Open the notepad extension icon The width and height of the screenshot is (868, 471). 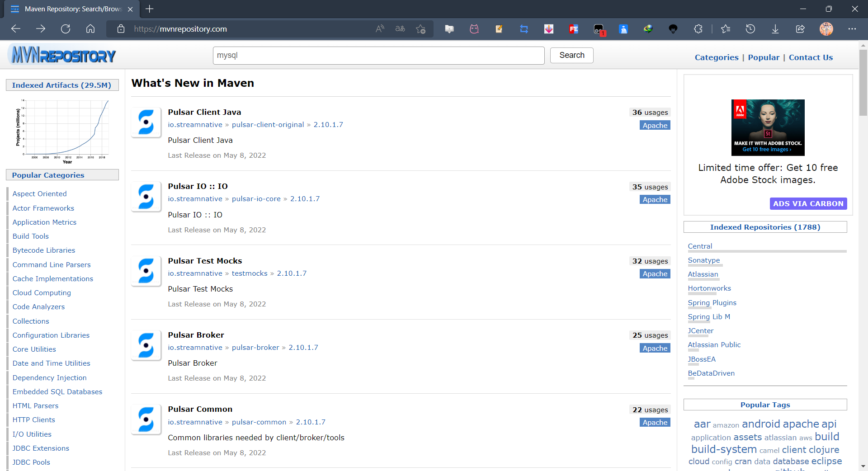pyautogui.click(x=499, y=29)
